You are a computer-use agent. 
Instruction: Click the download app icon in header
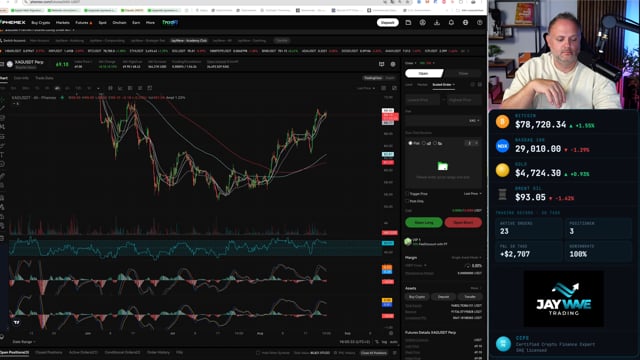click(437, 23)
